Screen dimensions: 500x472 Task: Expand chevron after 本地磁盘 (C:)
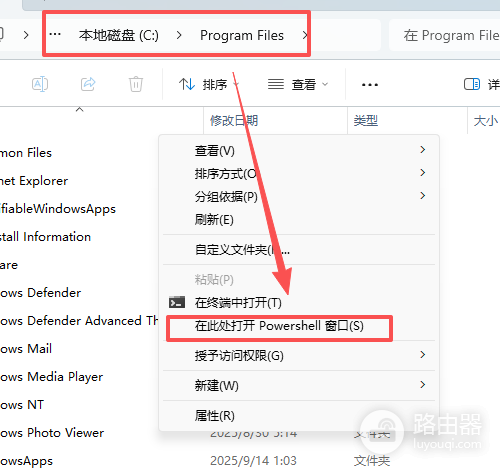(179, 35)
